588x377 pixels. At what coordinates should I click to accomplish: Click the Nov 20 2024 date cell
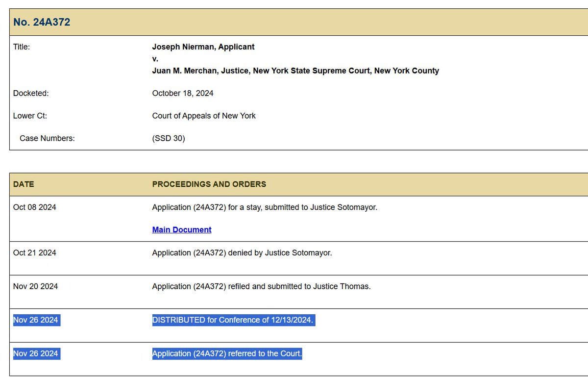[x=35, y=286]
